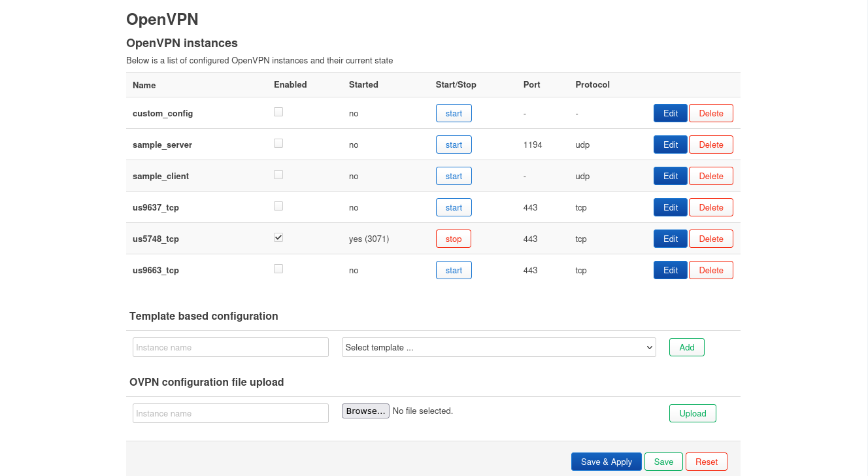Start the sample_server instance
This screenshot has height=476, width=868.
click(x=454, y=144)
